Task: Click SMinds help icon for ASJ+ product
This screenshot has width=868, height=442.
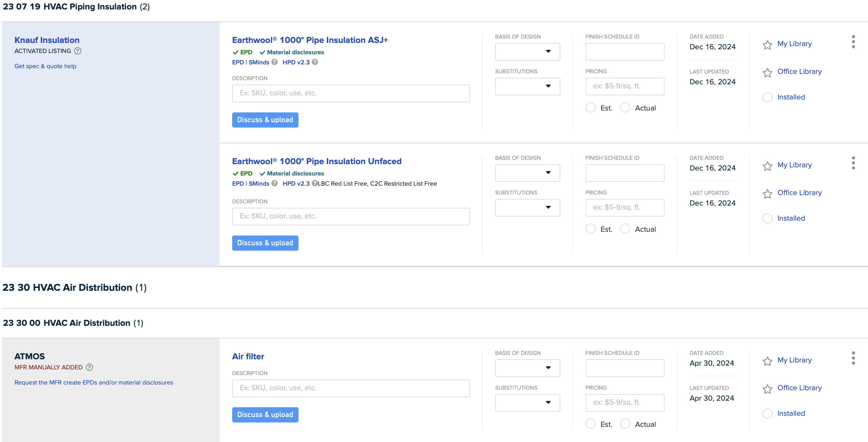Action: click(274, 62)
